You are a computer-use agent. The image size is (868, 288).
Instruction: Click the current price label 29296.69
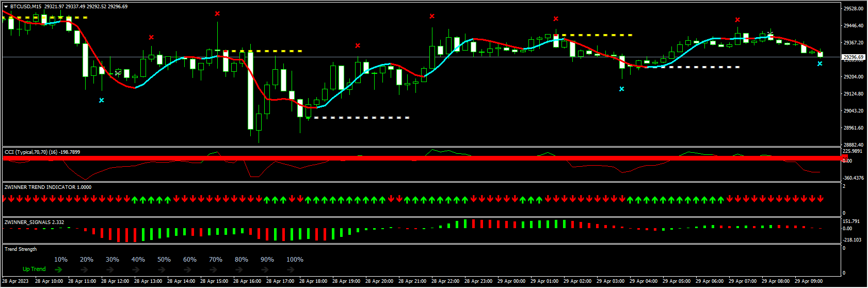853,57
